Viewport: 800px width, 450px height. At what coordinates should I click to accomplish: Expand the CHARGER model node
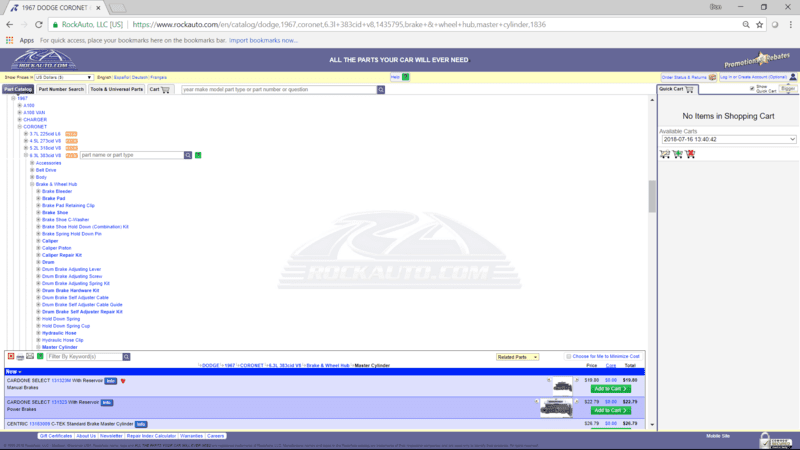[x=19, y=120]
